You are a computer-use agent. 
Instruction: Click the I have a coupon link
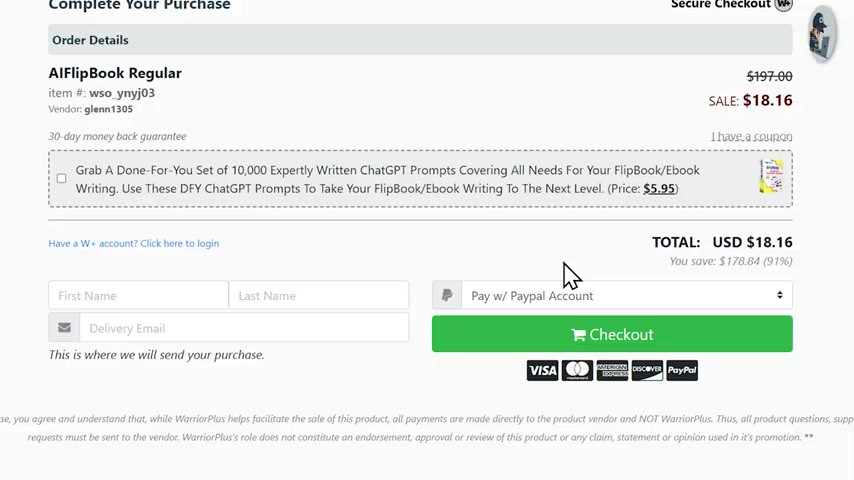pyautogui.click(x=751, y=136)
